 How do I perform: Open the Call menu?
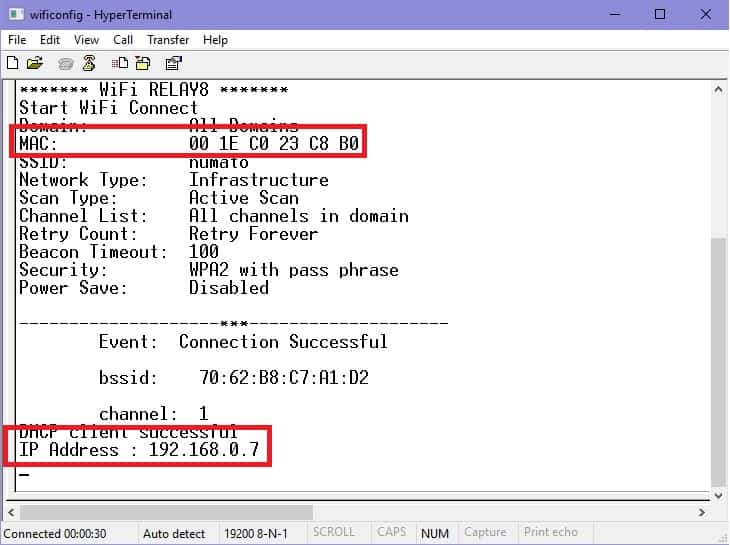(x=123, y=40)
